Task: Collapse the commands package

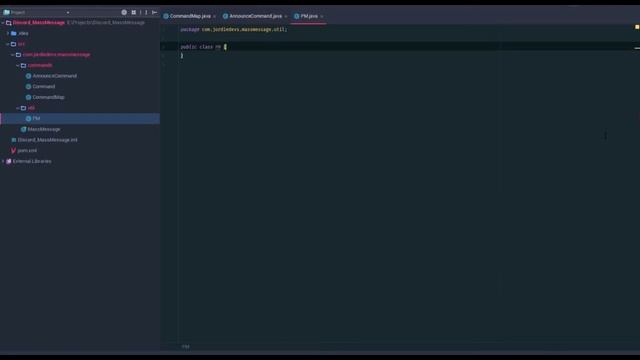Action: click(x=18, y=65)
